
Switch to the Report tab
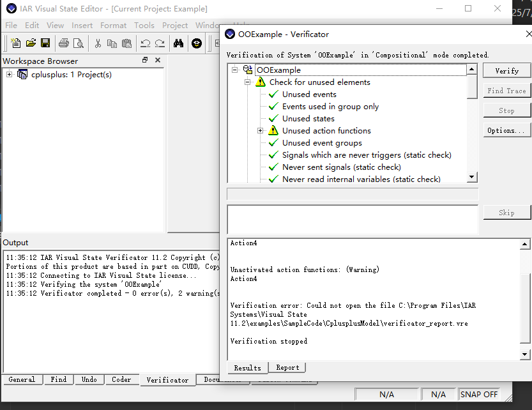[x=287, y=368]
